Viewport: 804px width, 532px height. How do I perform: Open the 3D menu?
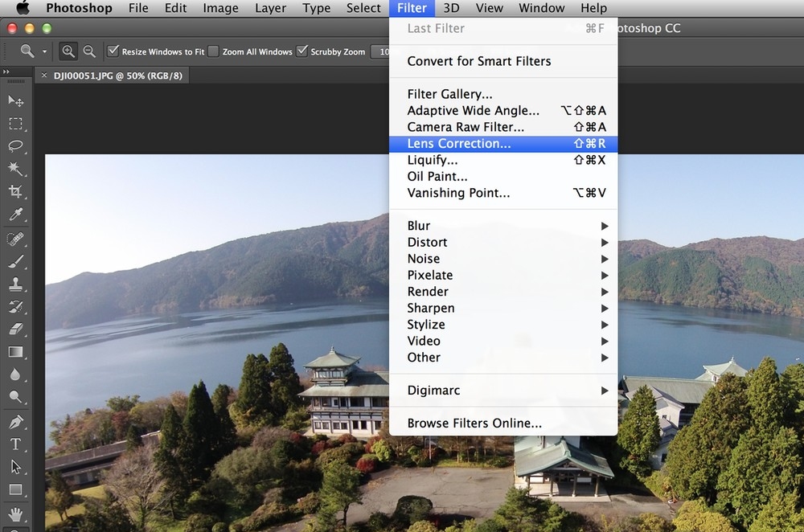(x=451, y=8)
